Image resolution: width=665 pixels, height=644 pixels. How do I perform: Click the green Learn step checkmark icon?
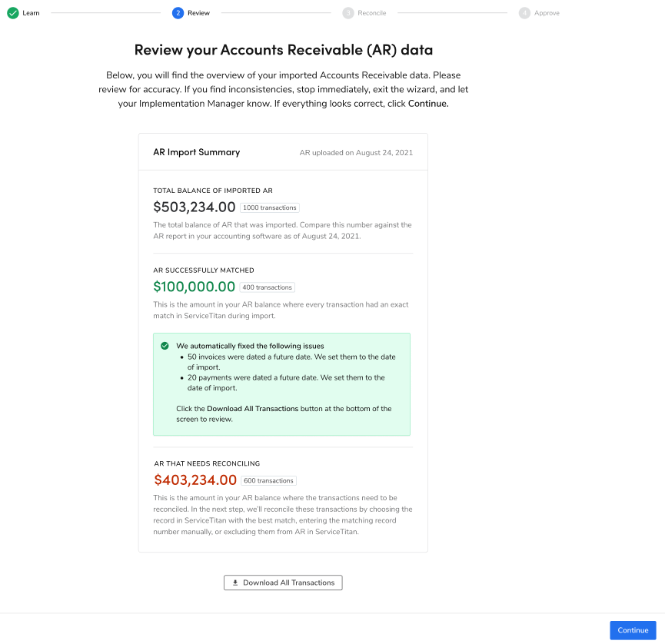click(13, 13)
